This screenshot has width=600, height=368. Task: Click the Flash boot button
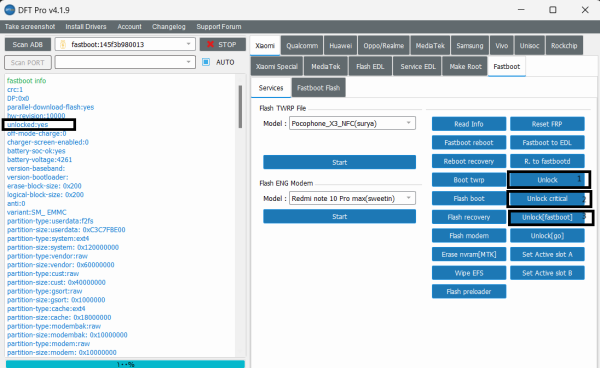pyautogui.click(x=469, y=199)
